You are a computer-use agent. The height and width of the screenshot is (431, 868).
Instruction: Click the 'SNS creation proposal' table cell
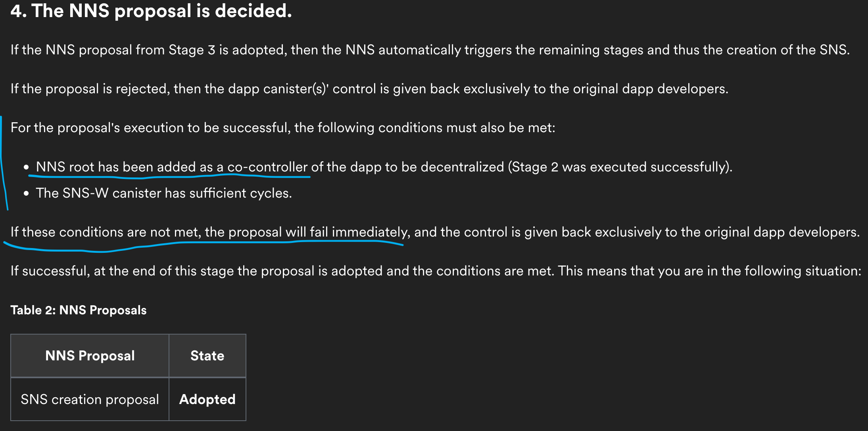click(x=90, y=399)
